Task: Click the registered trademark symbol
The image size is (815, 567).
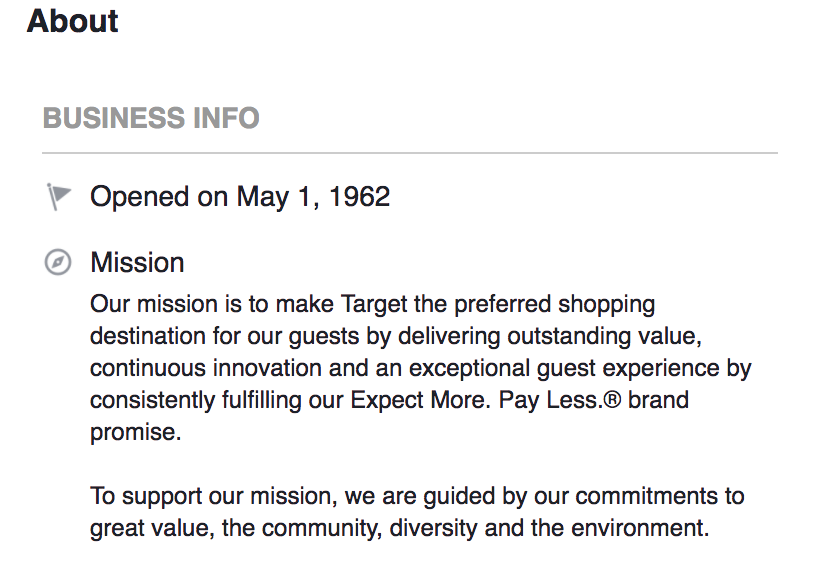Action: coord(612,400)
